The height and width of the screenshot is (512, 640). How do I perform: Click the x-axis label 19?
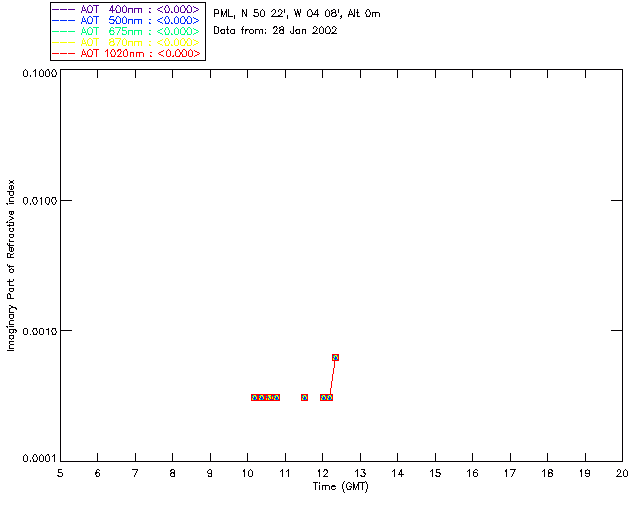click(585, 473)
